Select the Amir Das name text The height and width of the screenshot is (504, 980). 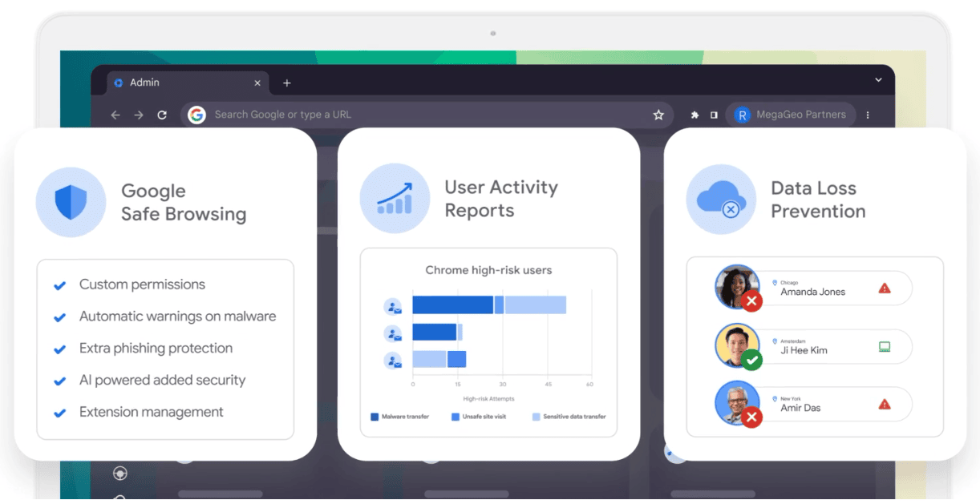(x=800, y=408)
